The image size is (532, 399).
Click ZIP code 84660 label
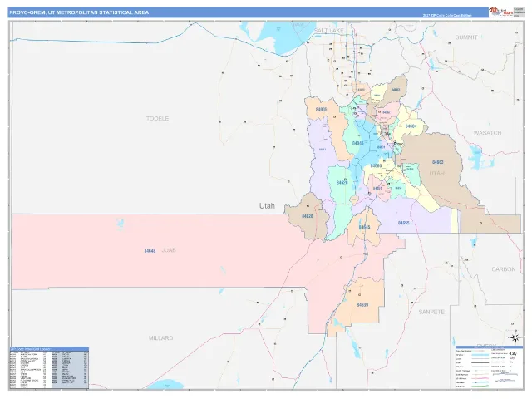[376, 166]
